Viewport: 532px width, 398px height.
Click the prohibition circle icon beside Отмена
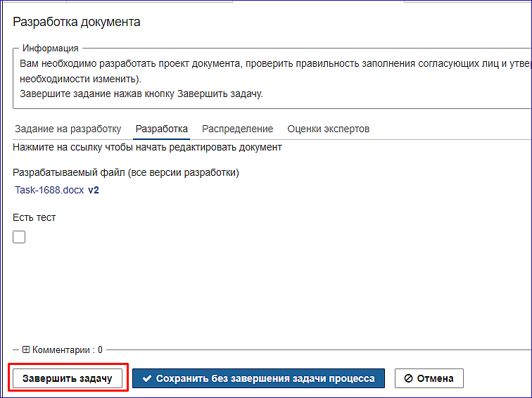tap(408, 378)
